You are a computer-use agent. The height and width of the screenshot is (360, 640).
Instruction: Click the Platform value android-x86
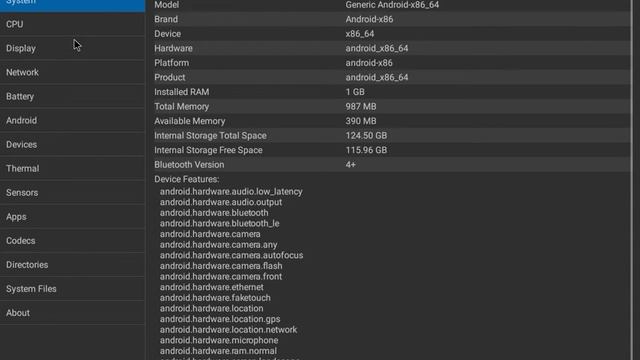pyautogui.click(x=369, y=63)
